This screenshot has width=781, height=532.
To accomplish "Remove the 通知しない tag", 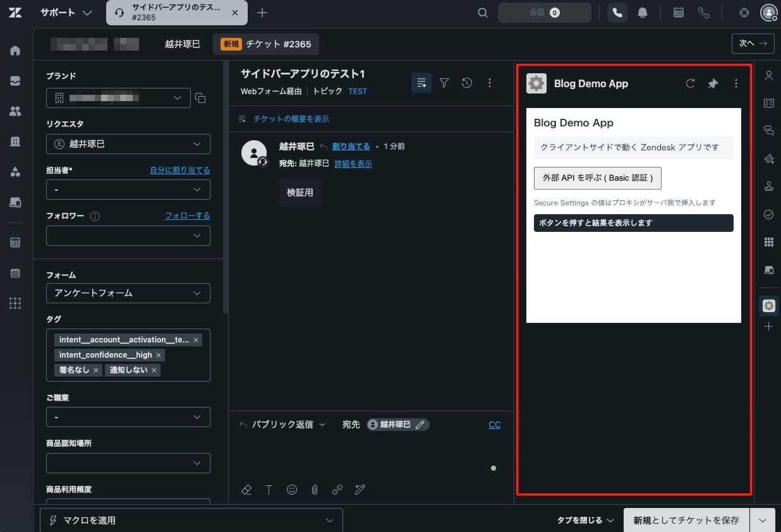I will coord(154,370).
